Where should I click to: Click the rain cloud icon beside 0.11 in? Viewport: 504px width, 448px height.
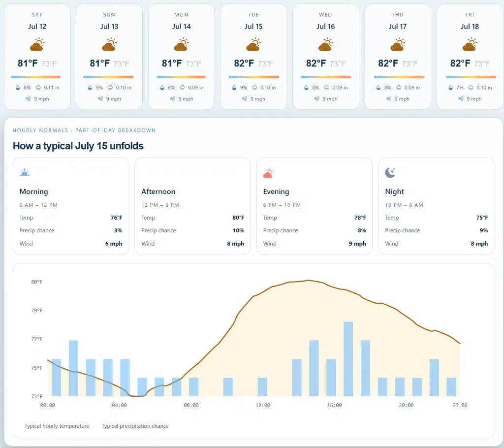(x=38, y=88)
